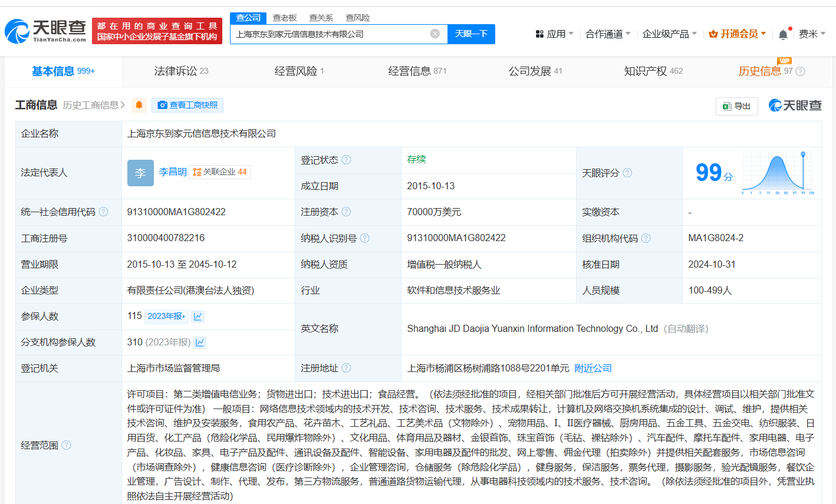
Task: Open the help icon beside 纳税人识别号
Action: click(x=364, y=238)
